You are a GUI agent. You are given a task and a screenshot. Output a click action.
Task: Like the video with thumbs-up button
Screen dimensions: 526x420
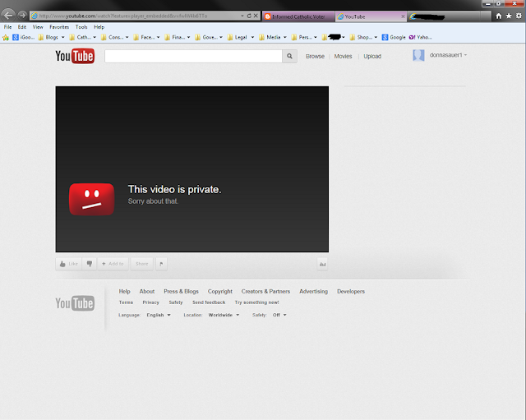pyautogui.click(x=68, y=264)
